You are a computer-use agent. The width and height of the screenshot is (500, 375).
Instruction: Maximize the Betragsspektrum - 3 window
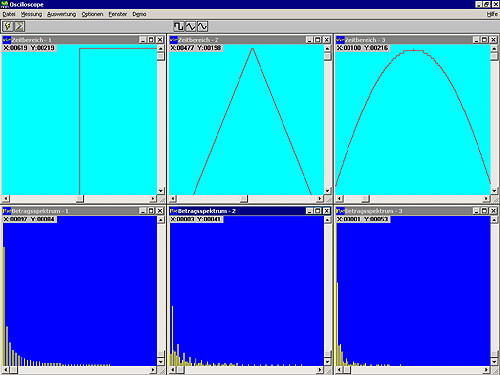point(485,211)
